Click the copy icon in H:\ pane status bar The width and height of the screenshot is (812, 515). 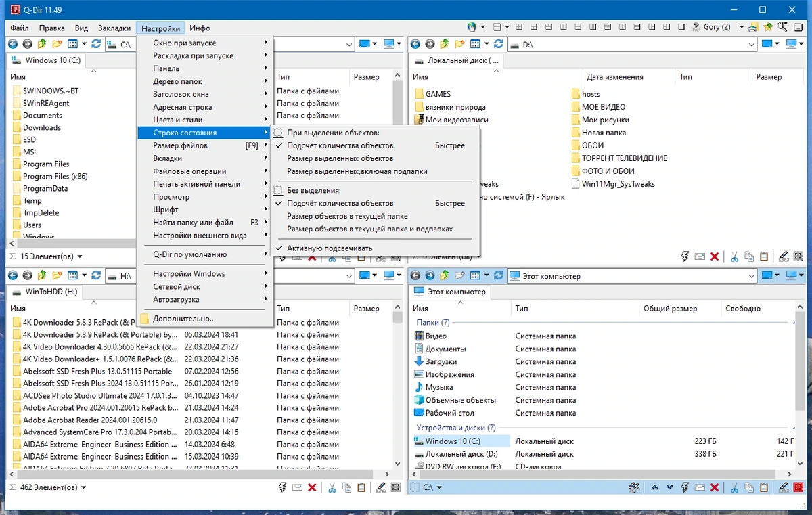pyautogui.click(x=346, y=487)
